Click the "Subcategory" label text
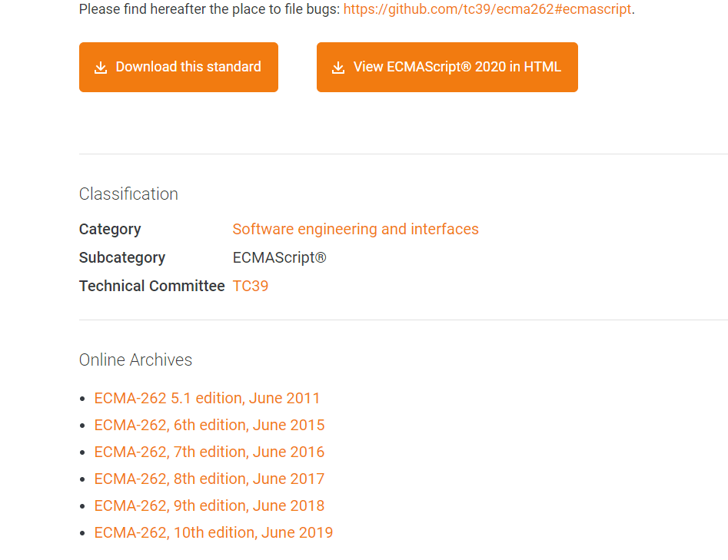 pyautogui.click(x=122, y=257)
